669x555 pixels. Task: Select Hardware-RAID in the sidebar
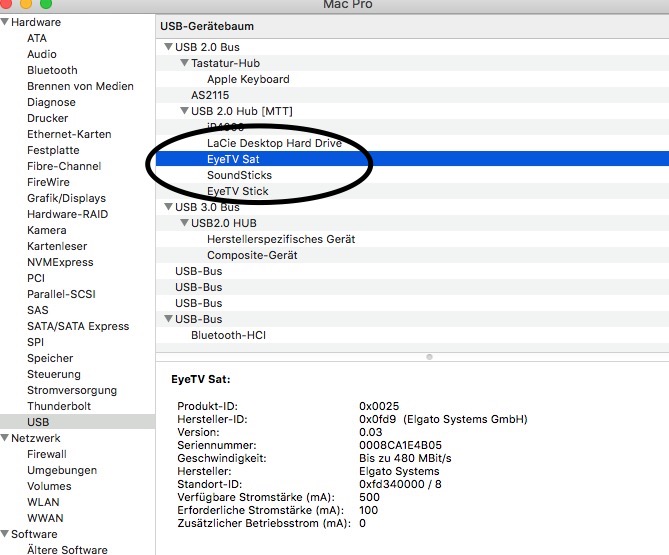67,214
